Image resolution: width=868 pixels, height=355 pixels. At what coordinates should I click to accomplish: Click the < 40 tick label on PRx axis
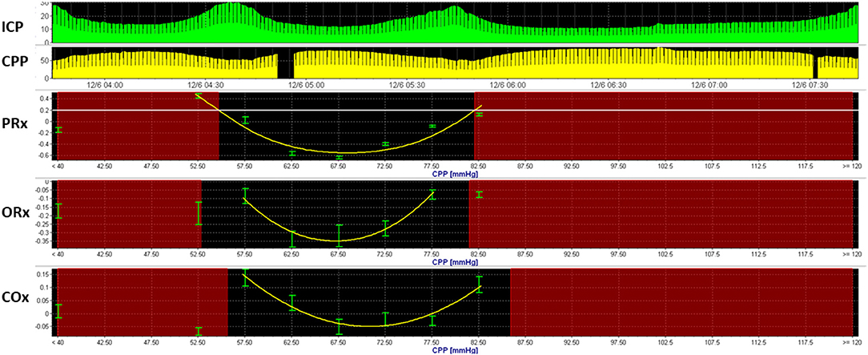tap(57, 166)
